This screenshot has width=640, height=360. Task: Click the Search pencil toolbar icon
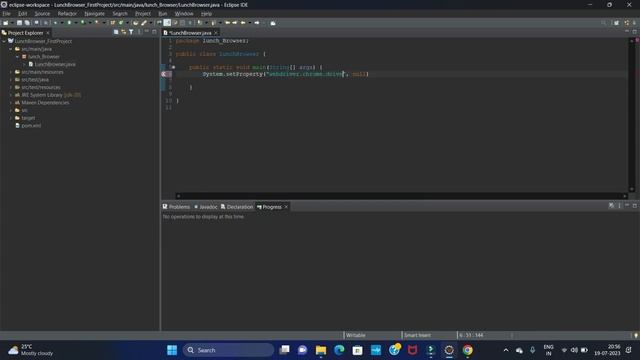144,23
